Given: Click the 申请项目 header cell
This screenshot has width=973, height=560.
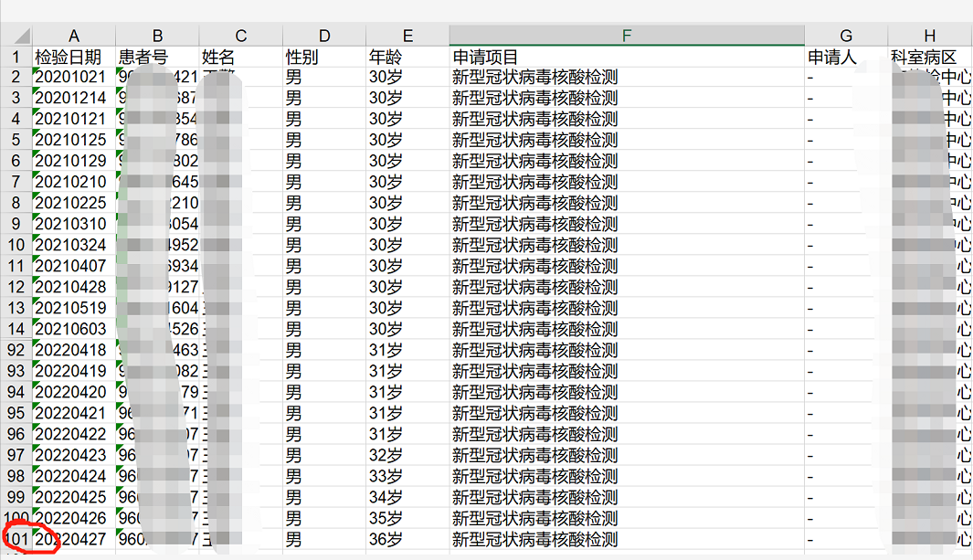Looking at the screenshot, I should pyautogui.click(x=626, y=57).
